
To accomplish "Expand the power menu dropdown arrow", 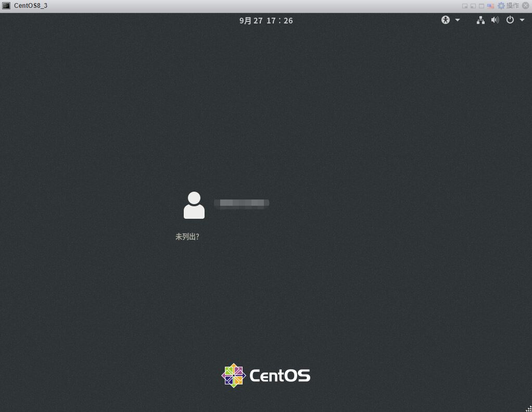I will click(x=522, y=20).
